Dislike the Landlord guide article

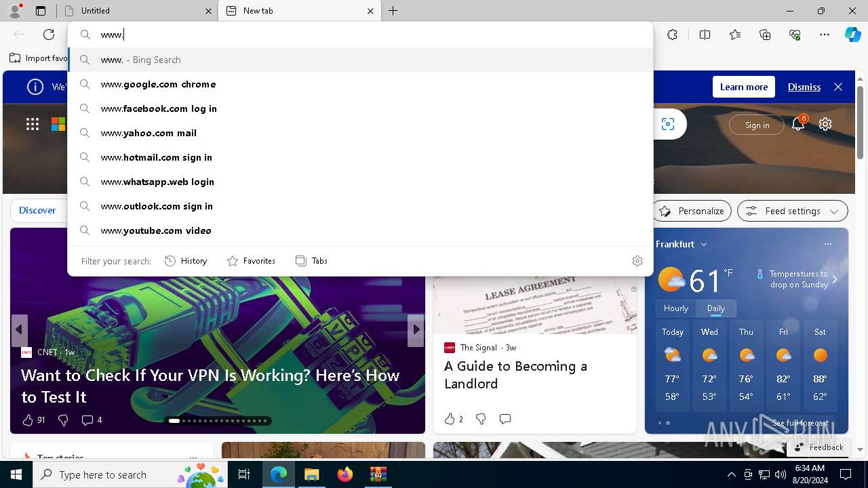[x=481, y=419]
